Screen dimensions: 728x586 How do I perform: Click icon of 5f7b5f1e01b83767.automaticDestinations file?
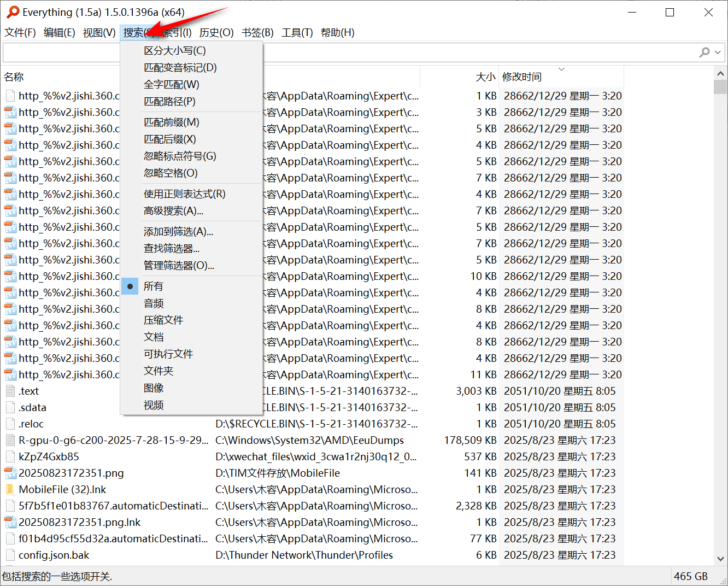tap(10, 506)
